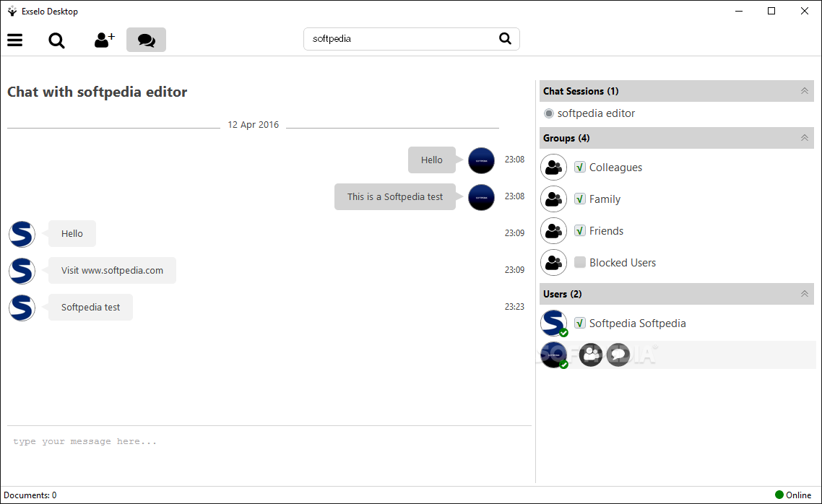Collapse the Groups panel
822x504 pixels.
pos(804,138)
